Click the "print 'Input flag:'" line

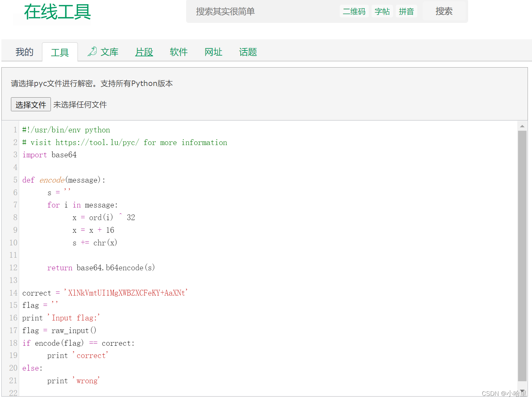[61, 318]
